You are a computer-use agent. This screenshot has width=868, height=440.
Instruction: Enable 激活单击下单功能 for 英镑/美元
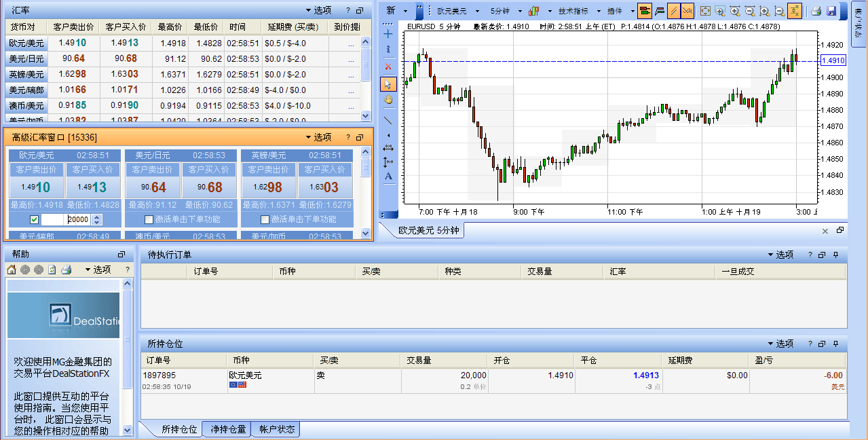[x=265, y=219]
